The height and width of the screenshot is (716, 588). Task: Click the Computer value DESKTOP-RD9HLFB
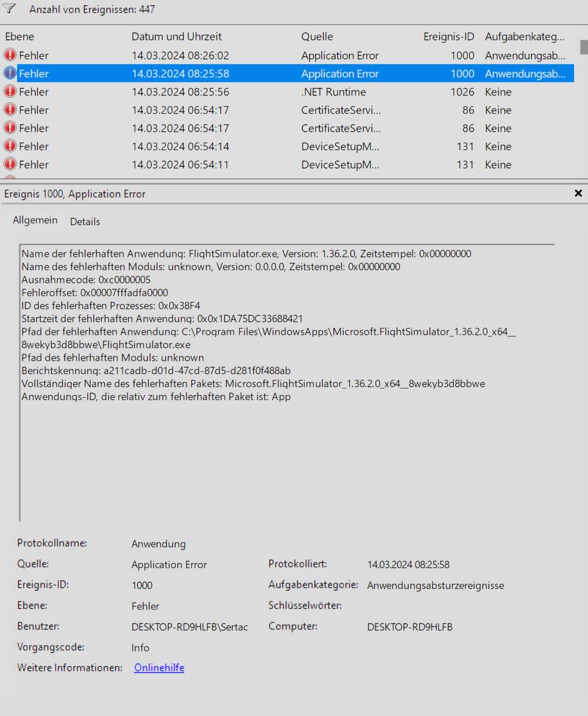[x=410, y=627]
